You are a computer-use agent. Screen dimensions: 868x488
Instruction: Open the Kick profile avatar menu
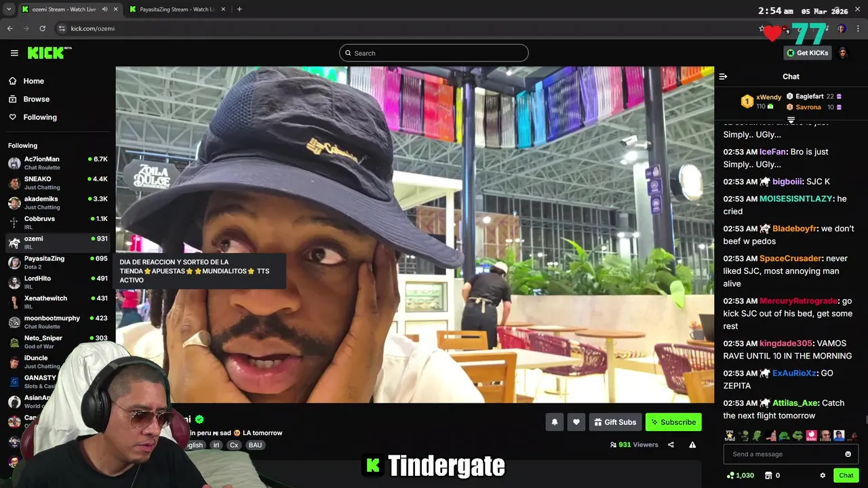843,53
